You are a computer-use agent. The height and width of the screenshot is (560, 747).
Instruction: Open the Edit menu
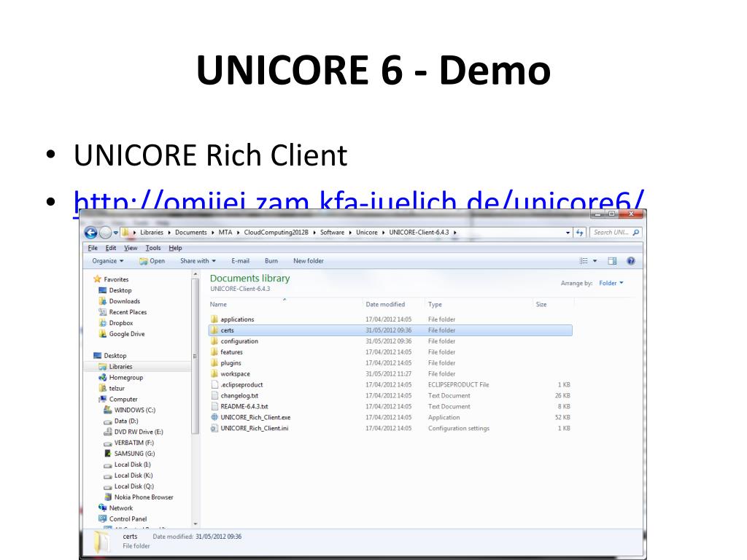111,248
